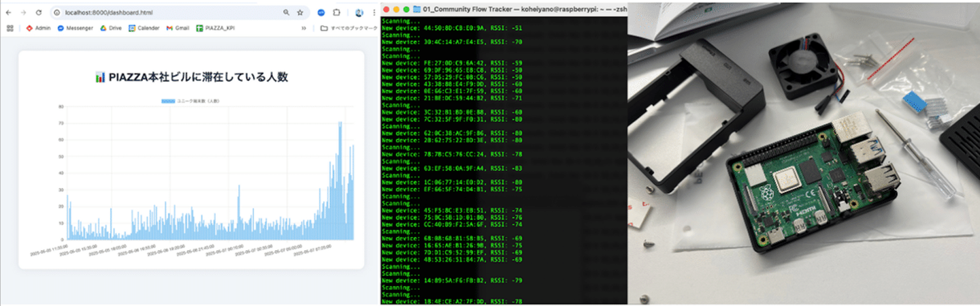
Task: Click terminal line with device FE:27:0D:C9:6A:42
Action: [453, 63]
